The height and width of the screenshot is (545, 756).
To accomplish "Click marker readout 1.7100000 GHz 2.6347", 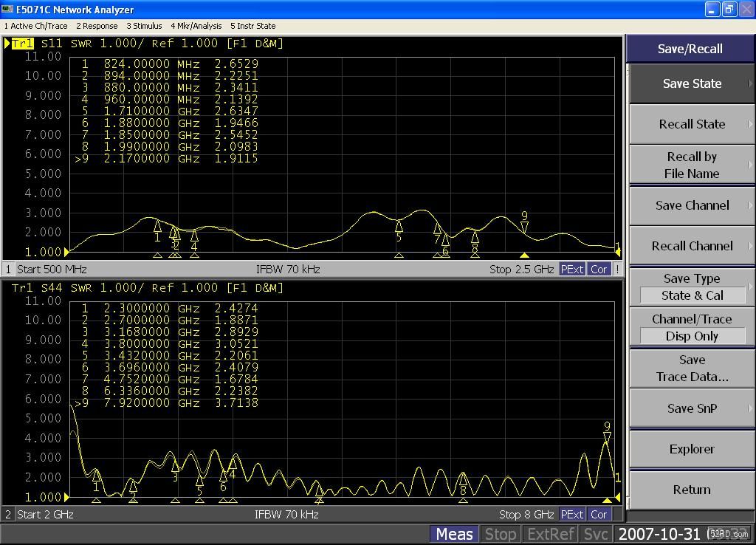I will click(x=170, y=111).
